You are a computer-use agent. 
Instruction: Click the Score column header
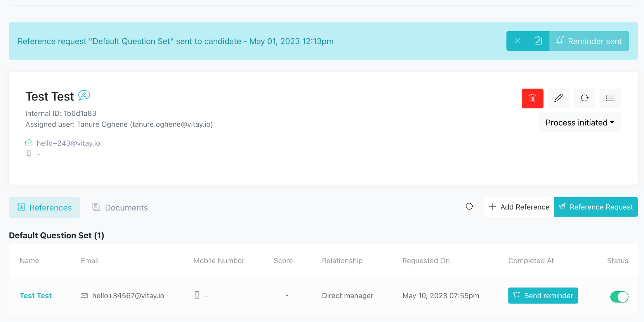pos(283,261)
